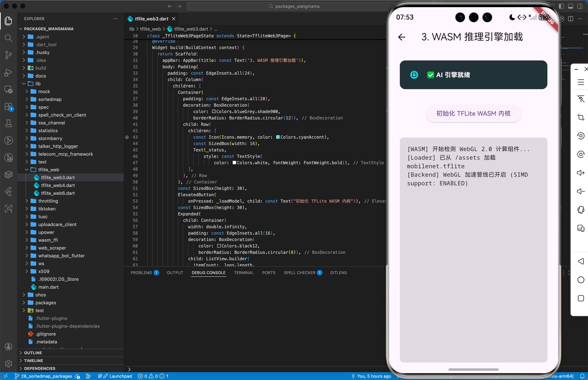Toggle the bottom panel layout button
Viewport: 588px width, 380px height.
pos(570,6)
